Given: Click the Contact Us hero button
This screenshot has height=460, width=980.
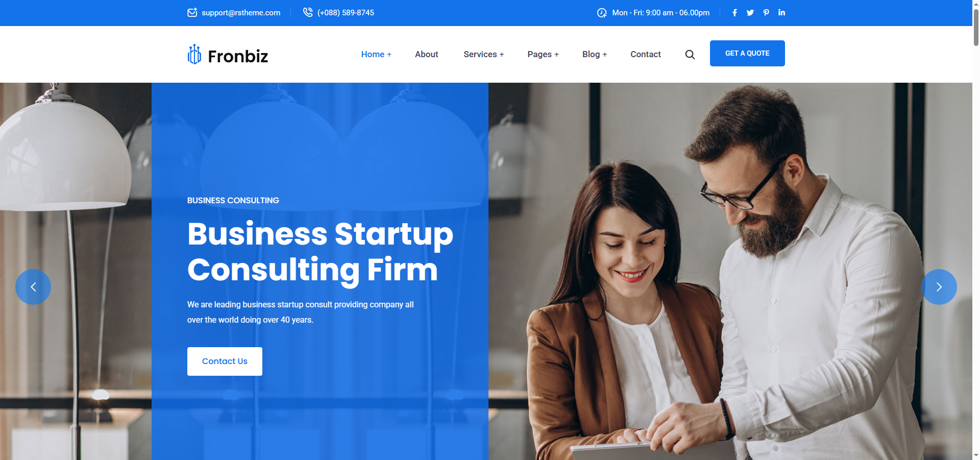Looking at the screenshot, I should pyautogui.click(x=225, y=361).
